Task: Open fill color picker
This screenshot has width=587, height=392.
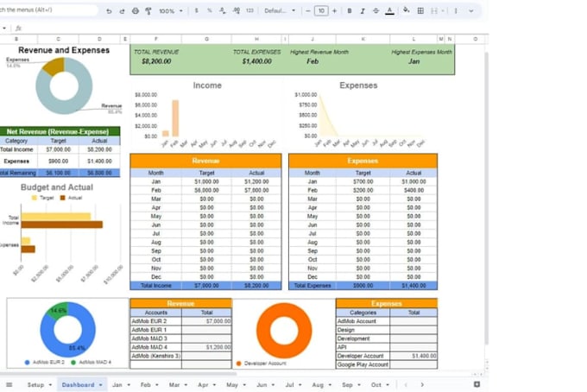Action: 407,11
